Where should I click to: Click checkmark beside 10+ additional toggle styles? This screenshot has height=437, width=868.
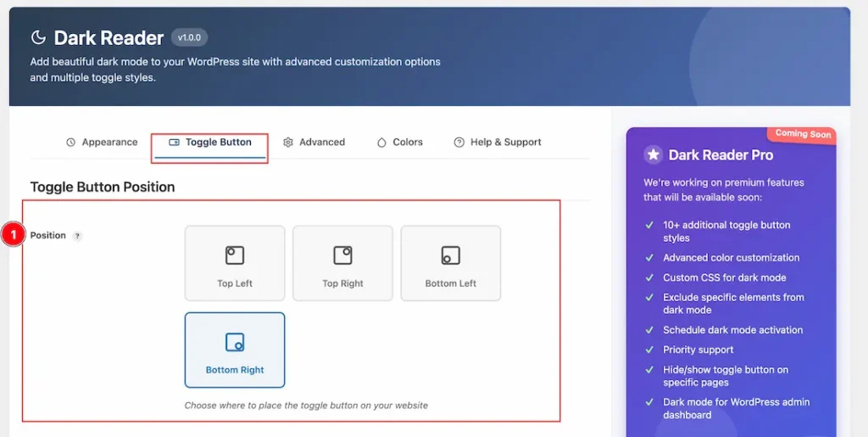[649, 225]
